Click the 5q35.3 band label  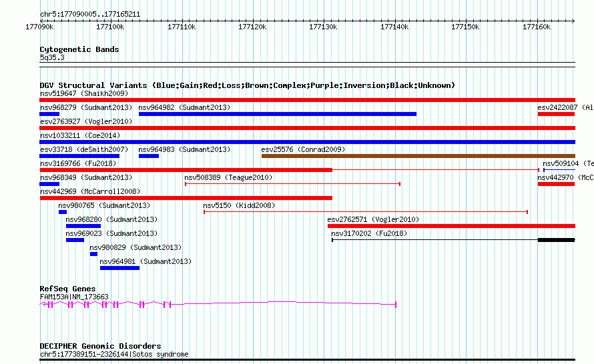tap(52, 57)
